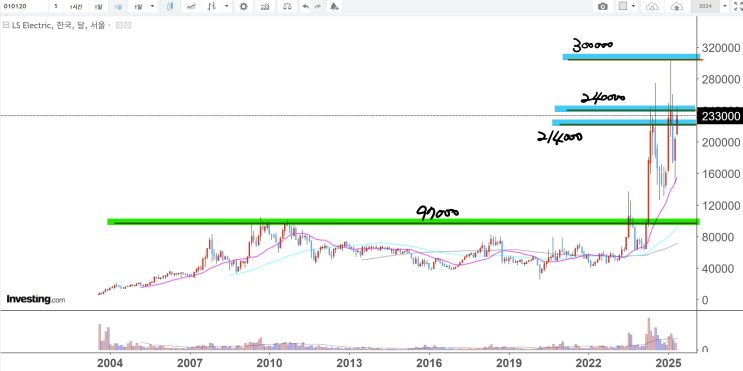The image size is (743, 371).
Task: Click the chart layout square icon
Action: (623, 6)
